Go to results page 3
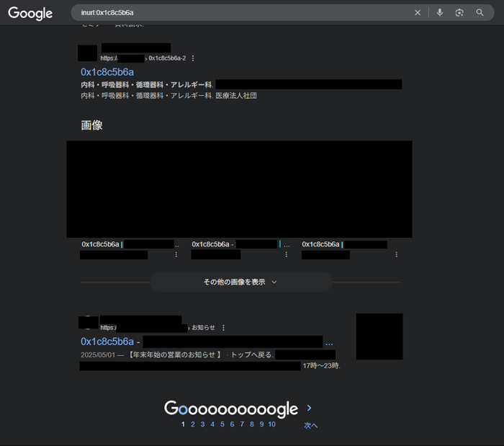 [202, 424]
